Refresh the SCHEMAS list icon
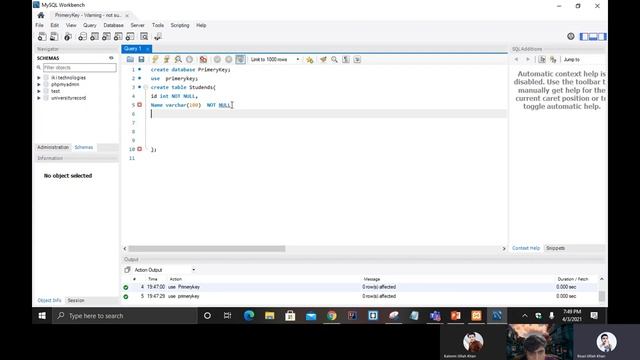 111,58
